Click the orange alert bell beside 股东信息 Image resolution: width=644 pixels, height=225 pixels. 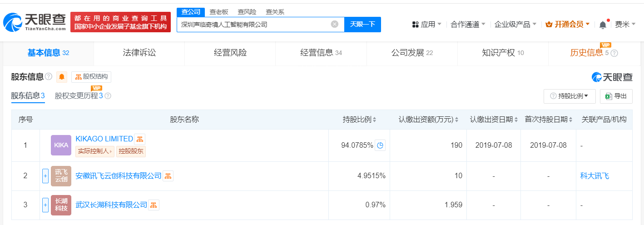tap(62, 77)
